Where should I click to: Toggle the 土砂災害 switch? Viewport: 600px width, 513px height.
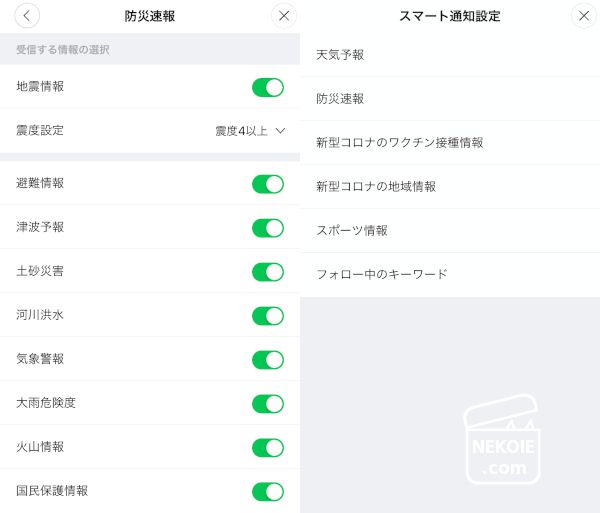[x=268, y=272]
